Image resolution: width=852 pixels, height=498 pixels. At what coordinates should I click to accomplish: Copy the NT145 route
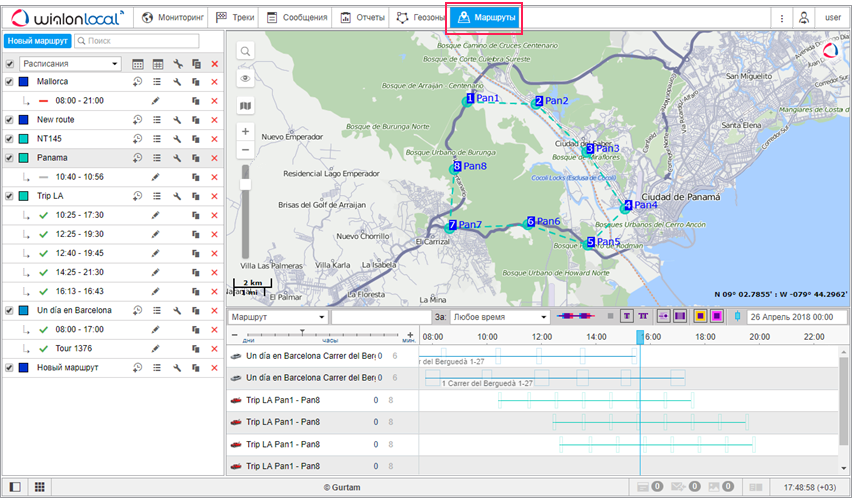pos(195,139)
